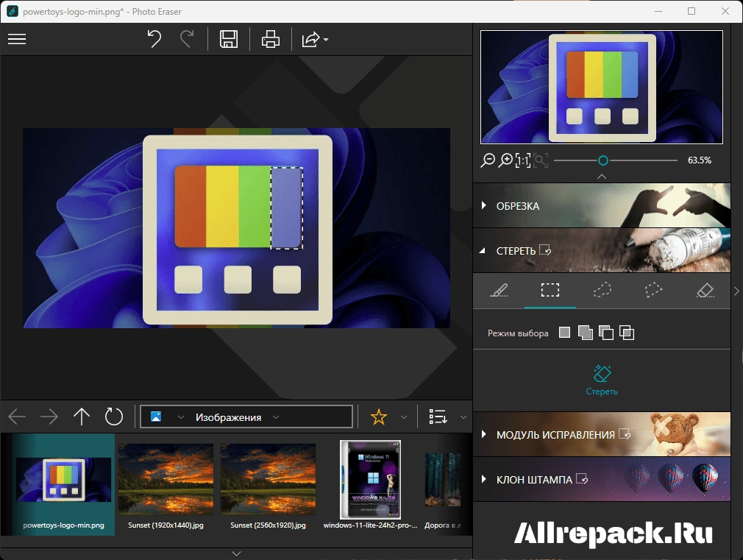Maximize the Photo Eraser window
This screenshot has height=560, width=743.
pos(692,11)
